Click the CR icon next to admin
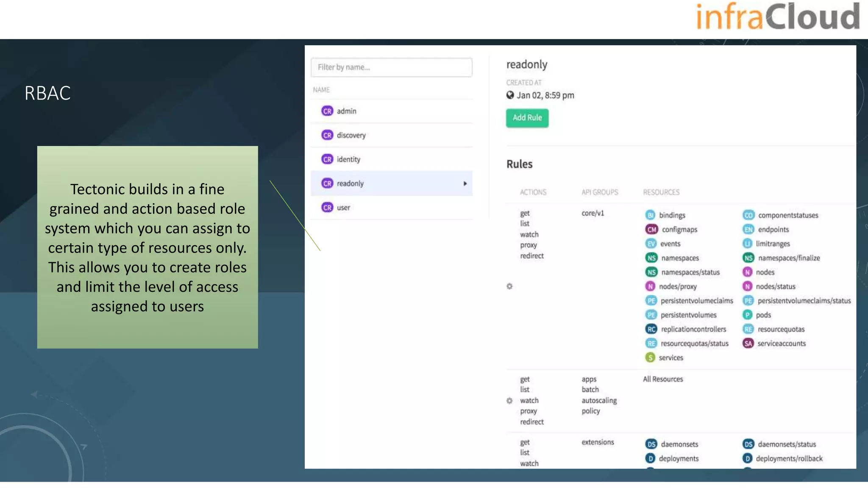The image size is (868, 488). pyautogui.click(x=327, y=111)
